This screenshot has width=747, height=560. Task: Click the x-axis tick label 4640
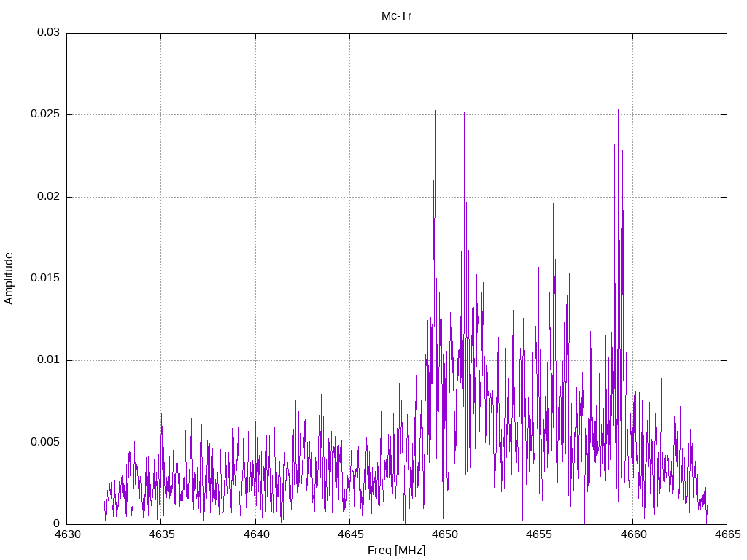click(x=256, y=534)
